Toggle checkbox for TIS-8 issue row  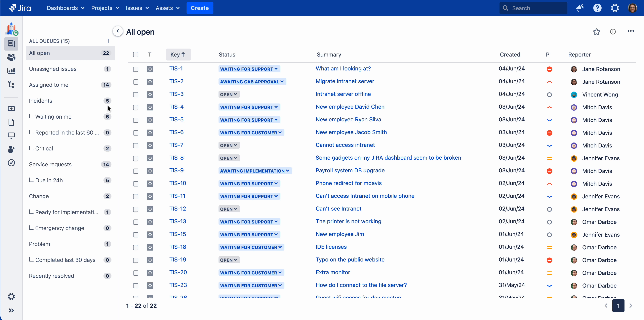(x=136, y=158)
